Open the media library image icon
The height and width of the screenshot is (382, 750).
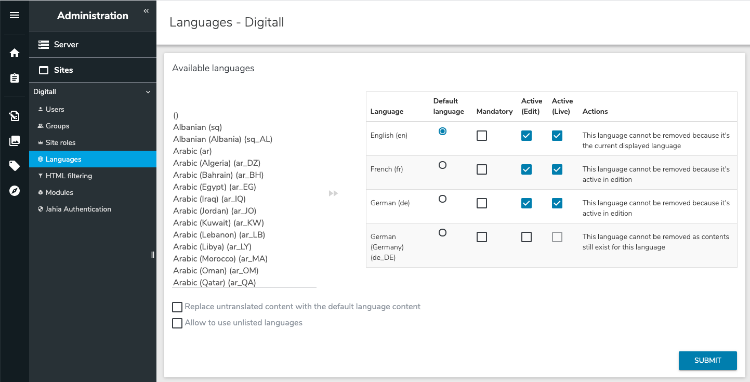point(14,141)
